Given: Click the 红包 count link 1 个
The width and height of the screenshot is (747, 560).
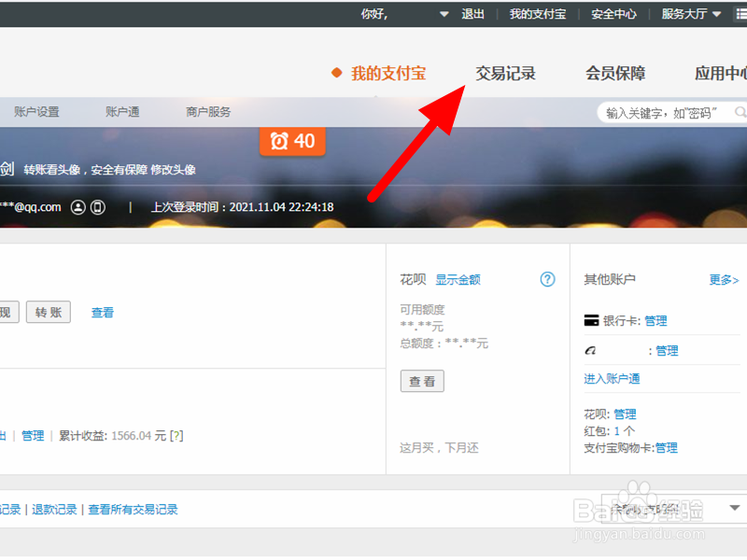Looking at the screenshot, I should point(625,431).
